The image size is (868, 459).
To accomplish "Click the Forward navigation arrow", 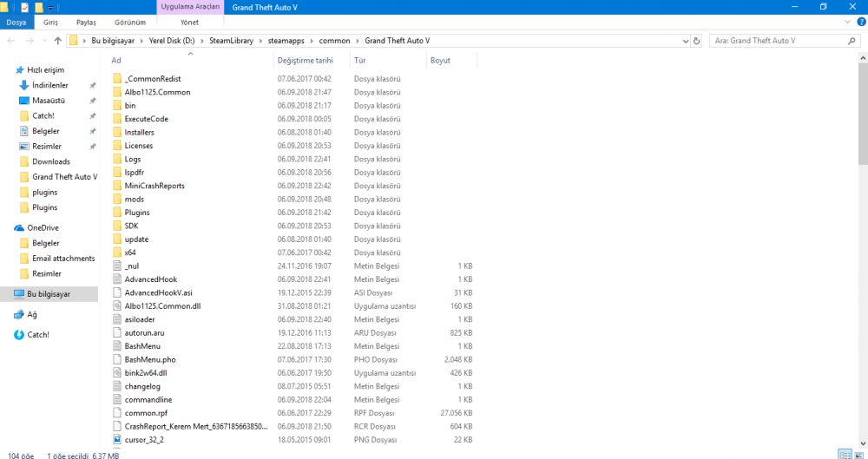I will [x=30, y=41].
